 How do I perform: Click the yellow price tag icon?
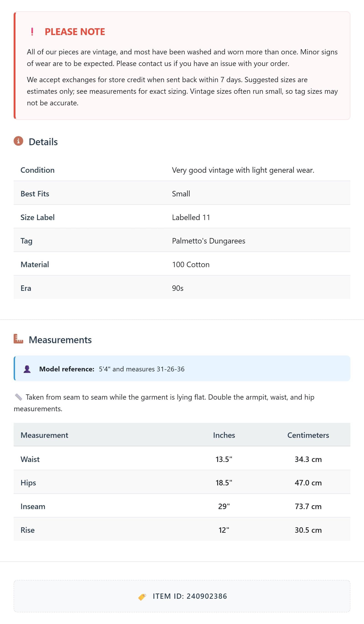(x=142, y=597)
